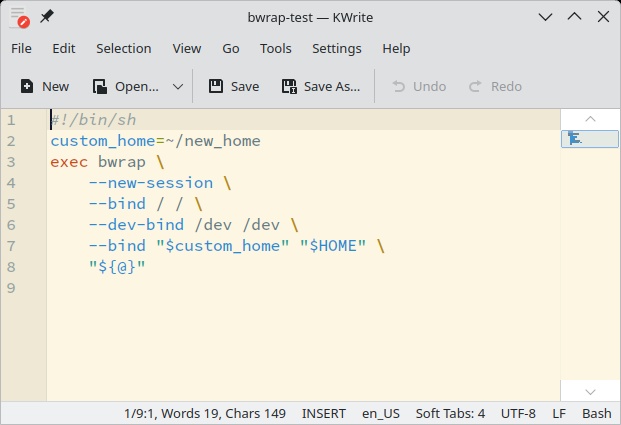Screen dimensions: 621x425
Task: Click line number 1 in gutter
Action: (x=11, y=120)
